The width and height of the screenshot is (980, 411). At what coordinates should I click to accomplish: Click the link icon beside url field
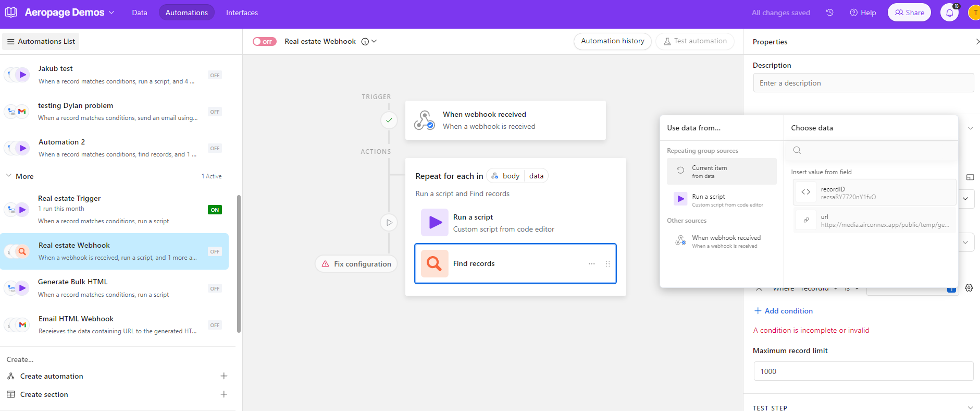(806, 220)
